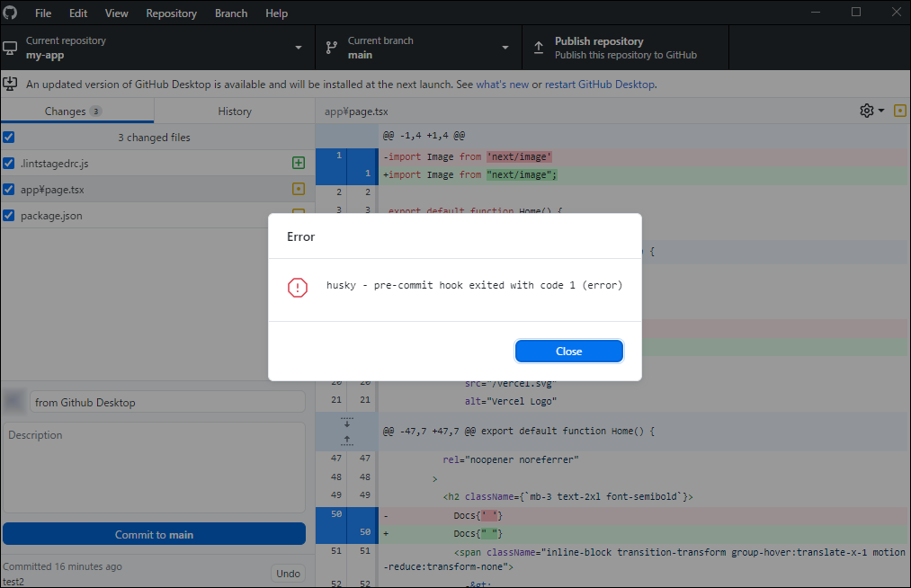Click the husky pre-commit error message text
Viewport: 911px width, 588px height.
coord(474,285)
